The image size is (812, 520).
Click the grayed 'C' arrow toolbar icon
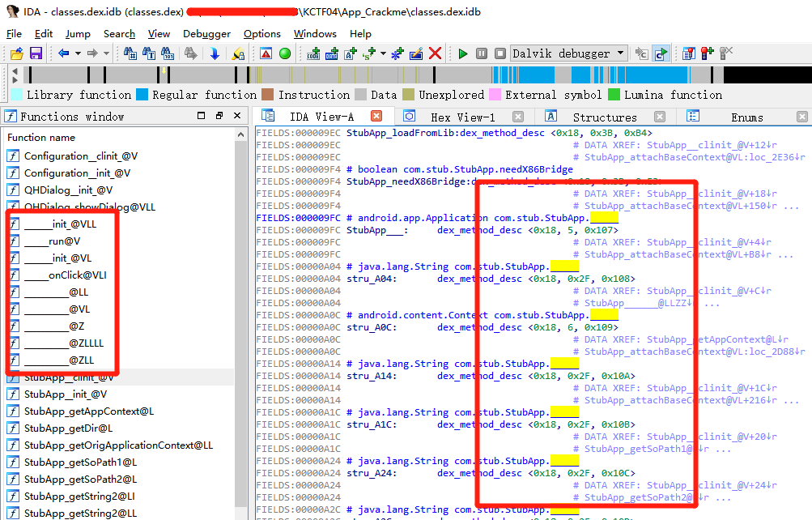click(x=642, y=53)
